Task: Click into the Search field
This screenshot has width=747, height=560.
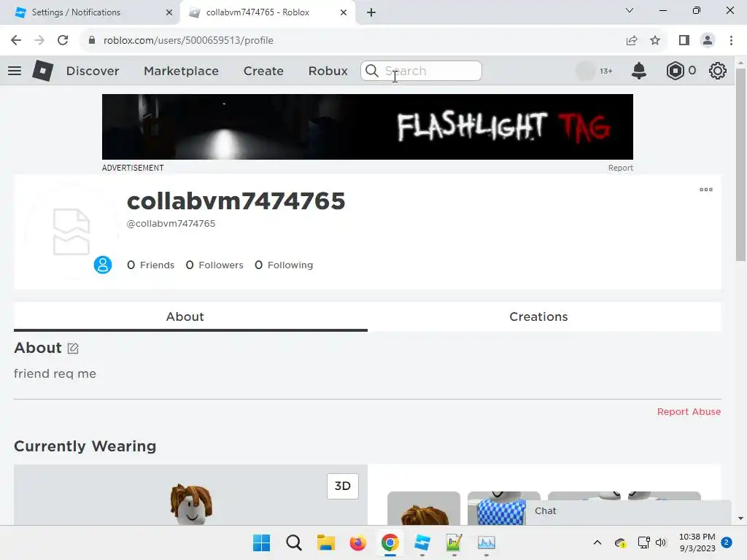Action: [x=421, y=71]
